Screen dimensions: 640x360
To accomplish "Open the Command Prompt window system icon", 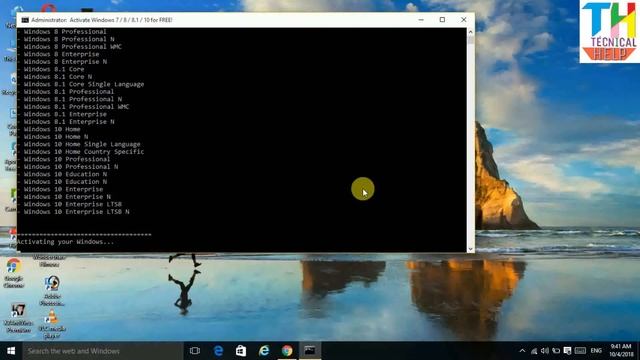I will 25,20.
